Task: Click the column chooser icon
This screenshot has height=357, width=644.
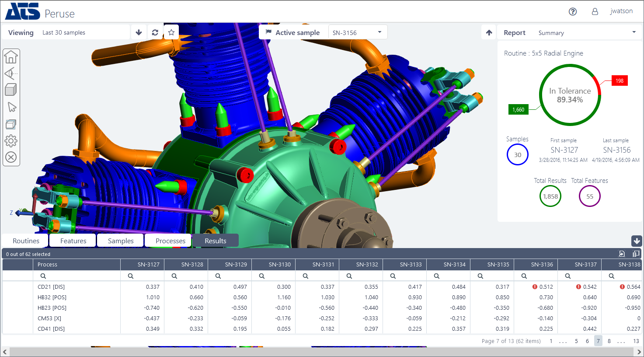Action: point(636,254)
